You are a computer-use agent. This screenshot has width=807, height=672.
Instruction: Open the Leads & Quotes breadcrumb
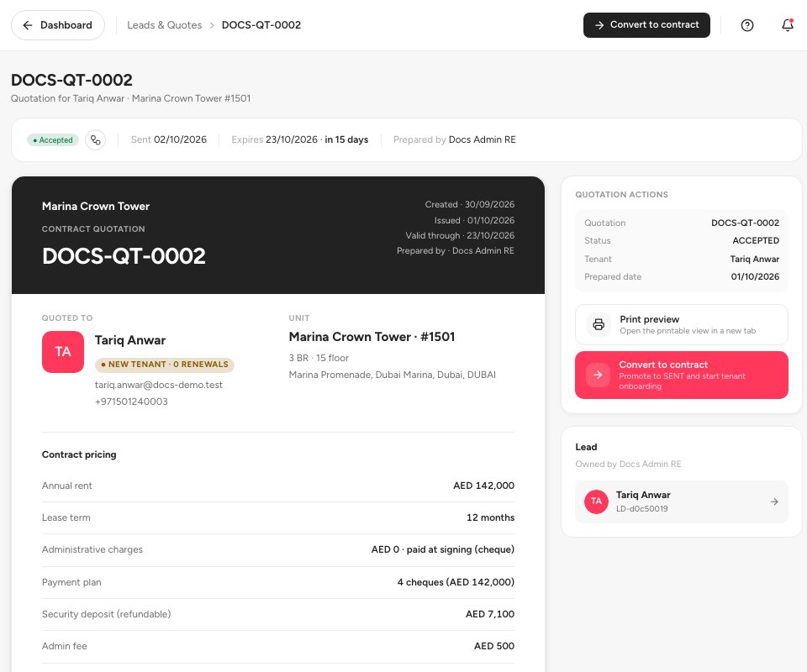tap(164, 25)
